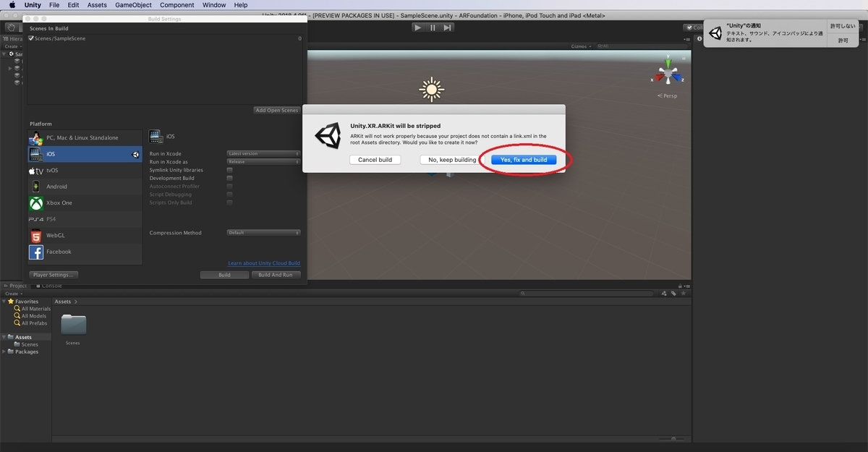Screen dimensions: 868x452
Task: Open the Apple menu
Action: [12, 5]
